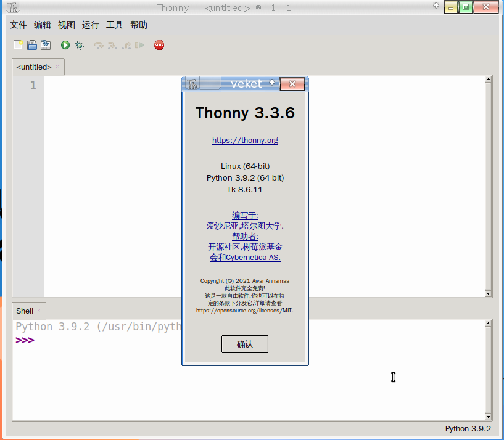Click the Step over toolbar icon
504x440 pixels.
pos(99,45)
